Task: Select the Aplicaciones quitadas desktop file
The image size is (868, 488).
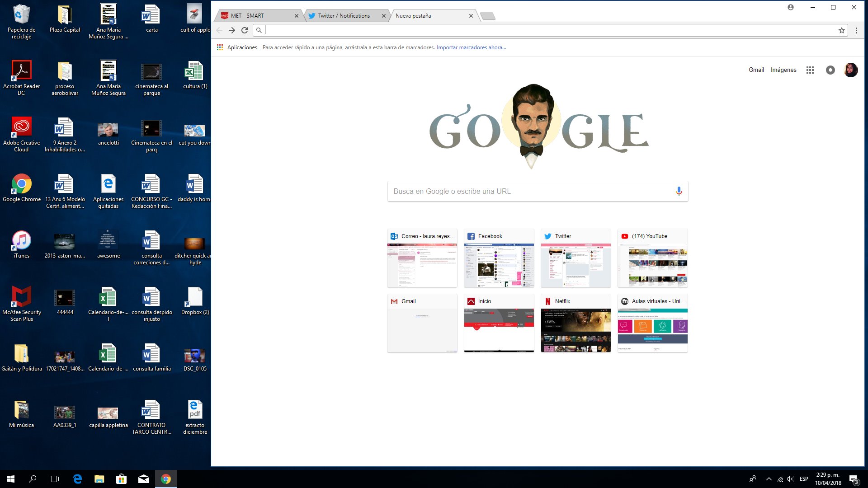Action: click(108, 191)
